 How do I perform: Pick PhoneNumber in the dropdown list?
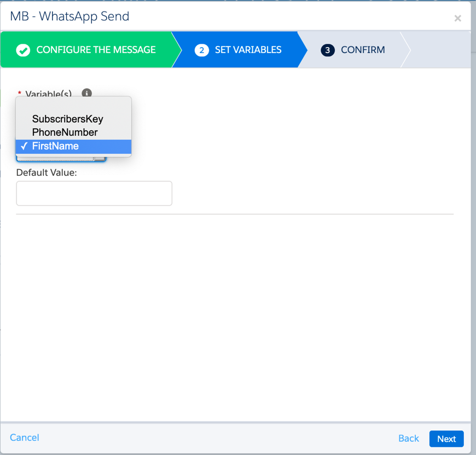[x=65, y=133]
